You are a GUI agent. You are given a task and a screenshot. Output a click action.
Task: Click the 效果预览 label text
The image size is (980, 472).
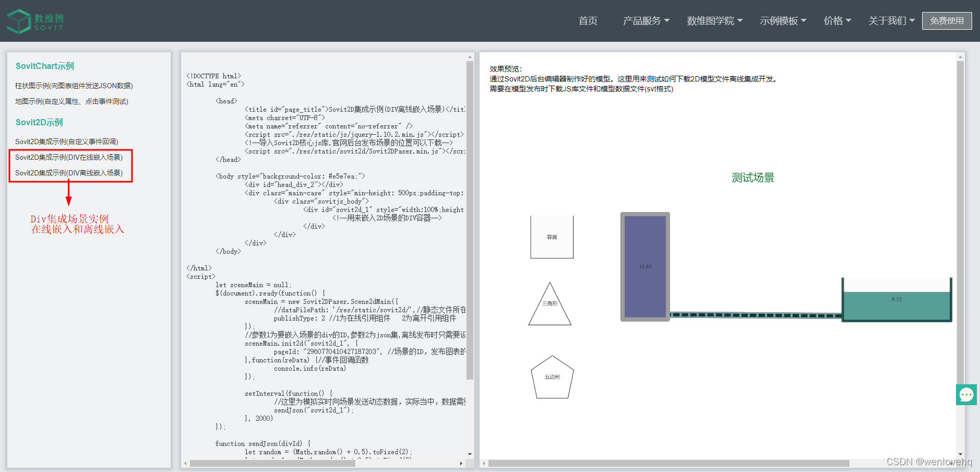tap(506, 69)
